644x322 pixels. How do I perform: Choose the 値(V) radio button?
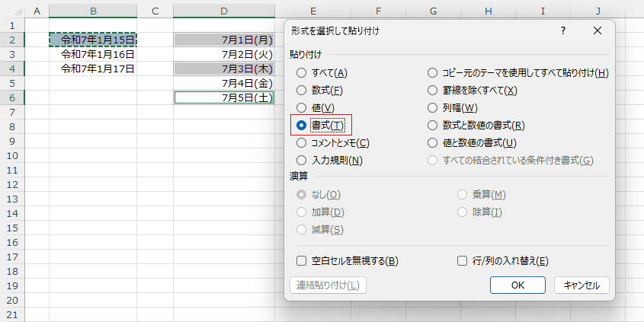(x=301, y=108)
